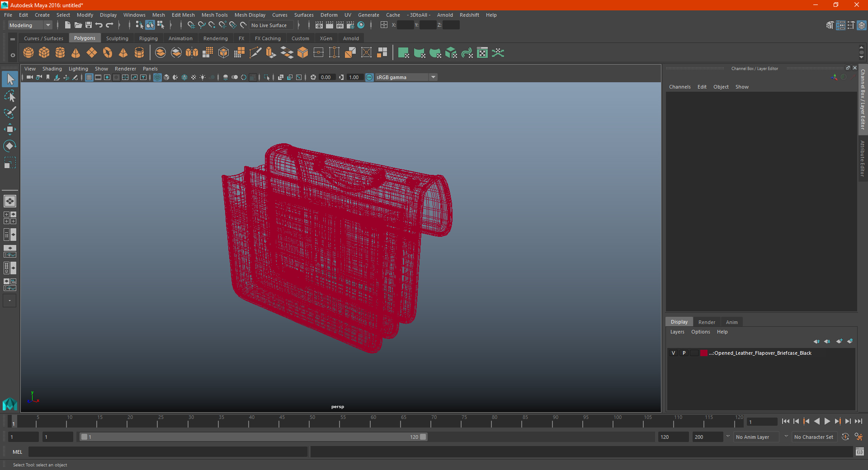
Task: Open the Channels menu in Channel Box
Action: [679, 87]
